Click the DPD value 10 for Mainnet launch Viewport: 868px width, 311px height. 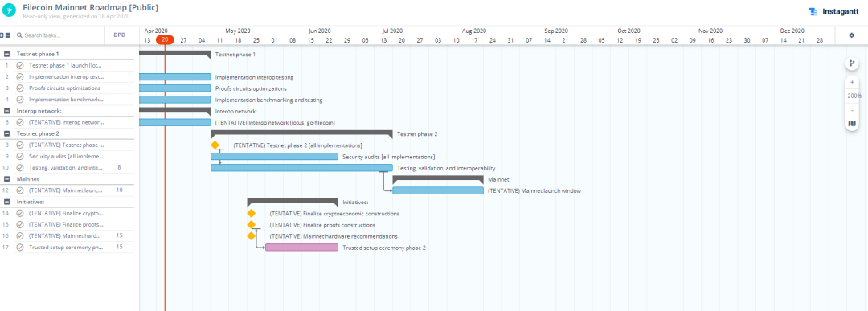[x=119, y=190]
